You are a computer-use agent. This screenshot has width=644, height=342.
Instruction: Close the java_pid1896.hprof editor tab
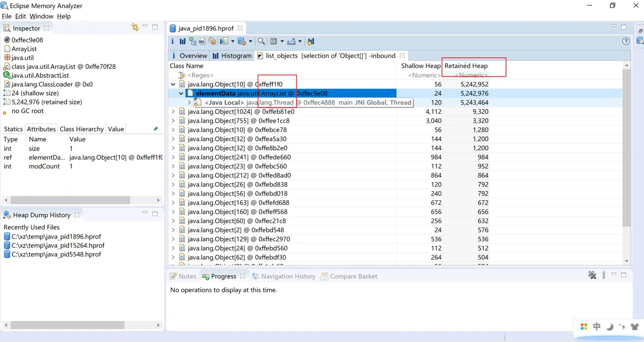click(x=240, y=28)
